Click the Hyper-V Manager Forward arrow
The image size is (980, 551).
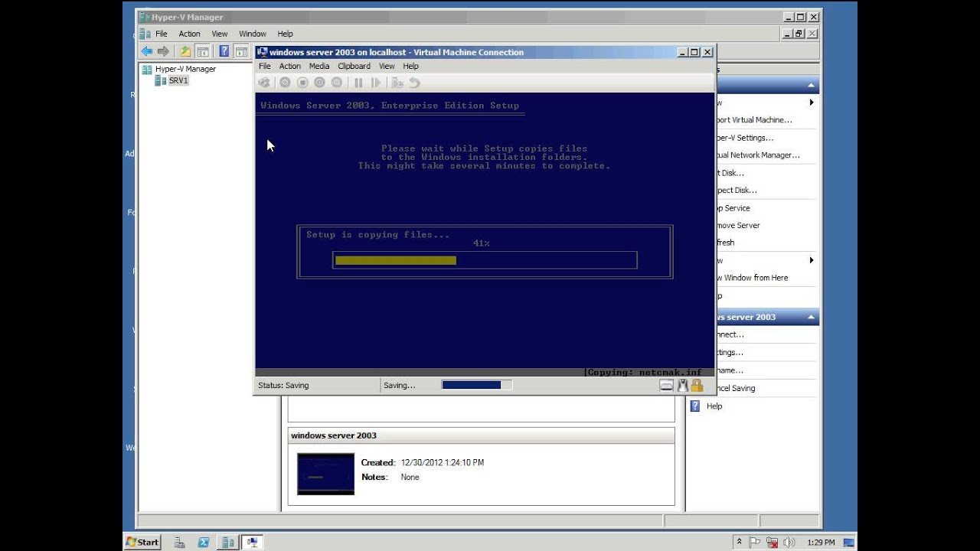pyautogui.click(x=163, y=51)
